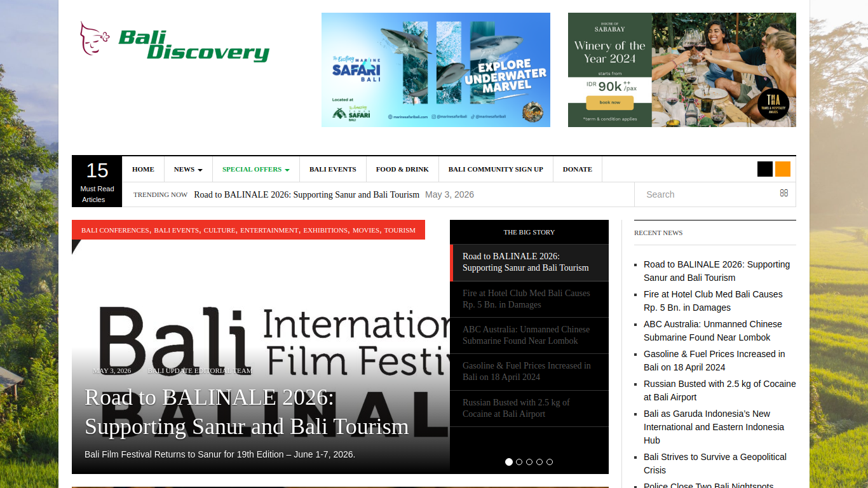This screenshot has width=868, height=488.
Task: Open the CULTURE category tag
Action: click(x=220, y=230)
